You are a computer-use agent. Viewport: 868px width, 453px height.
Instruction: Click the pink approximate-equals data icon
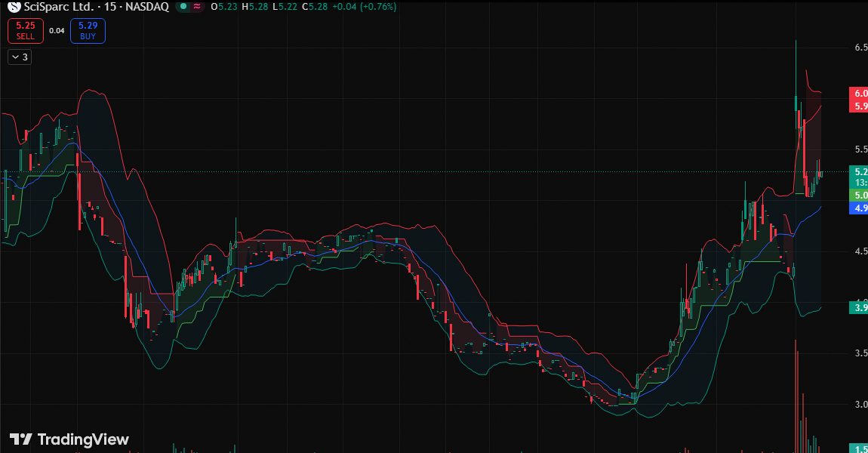click(196, 7)
